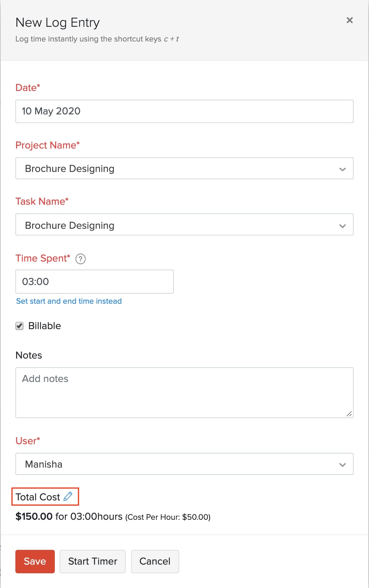Cancel the log entry
Screen dimensions: 369x588
click(155, 561)
